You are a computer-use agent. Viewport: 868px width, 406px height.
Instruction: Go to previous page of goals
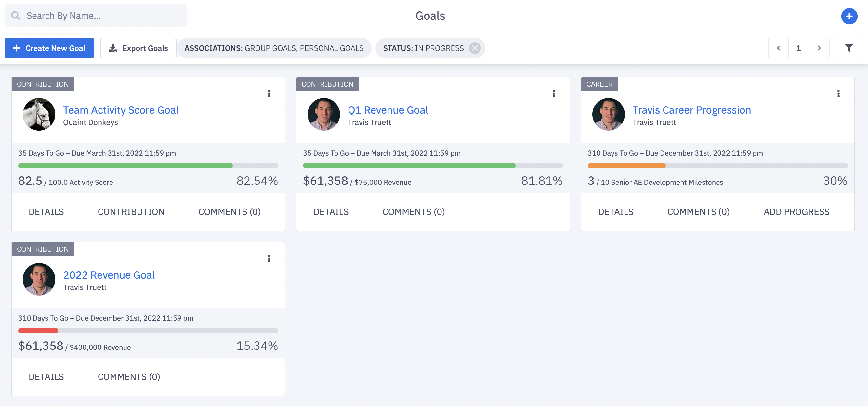click(778, 48)
